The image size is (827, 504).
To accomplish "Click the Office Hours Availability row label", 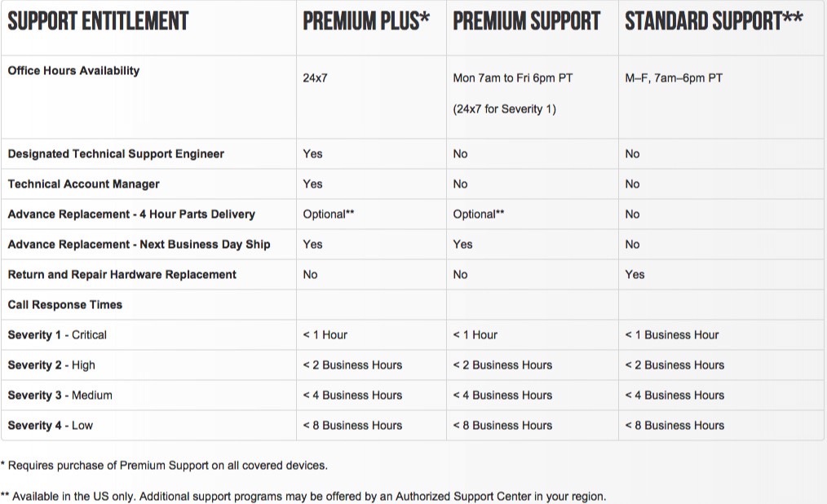I will pyautogui.click(x=74, y=71).
